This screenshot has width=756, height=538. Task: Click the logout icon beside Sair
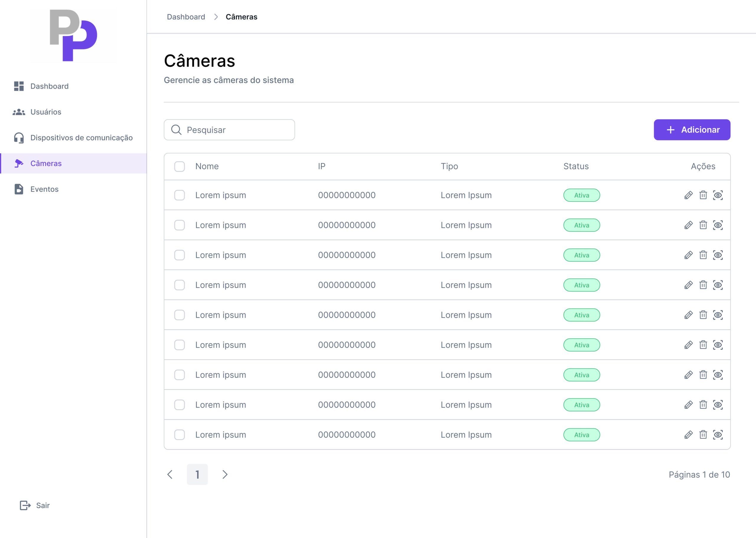[x=25, y=505]
